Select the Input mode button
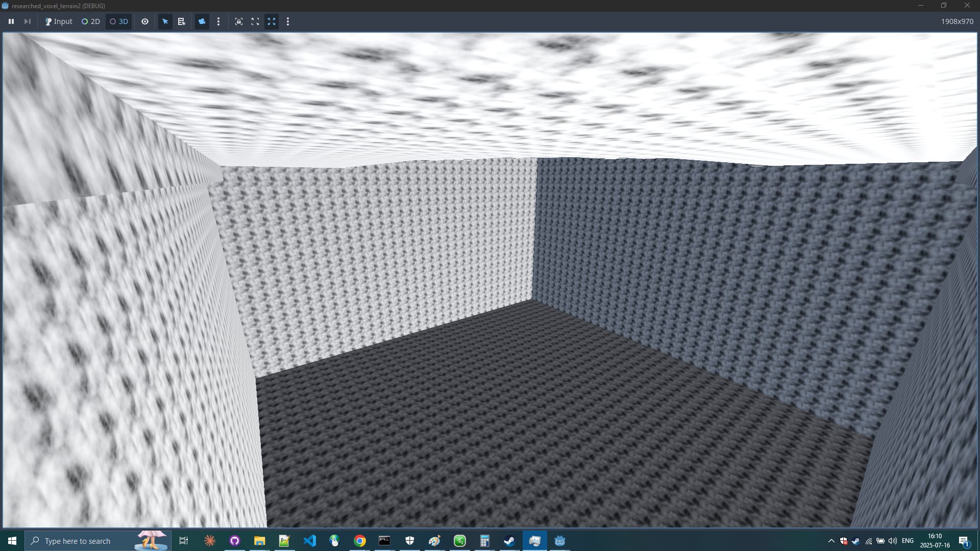980x551 pixels. click(59, 21)
